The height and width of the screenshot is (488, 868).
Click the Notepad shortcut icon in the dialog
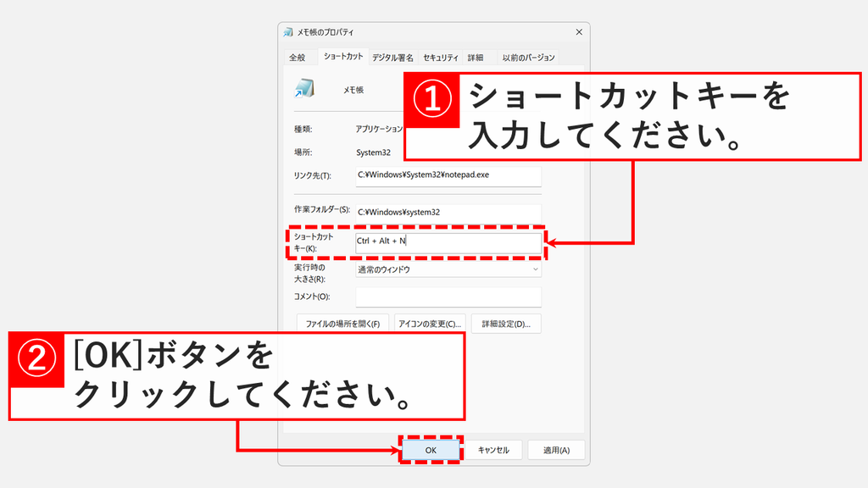pyautogui.click(x=304, y=88)
